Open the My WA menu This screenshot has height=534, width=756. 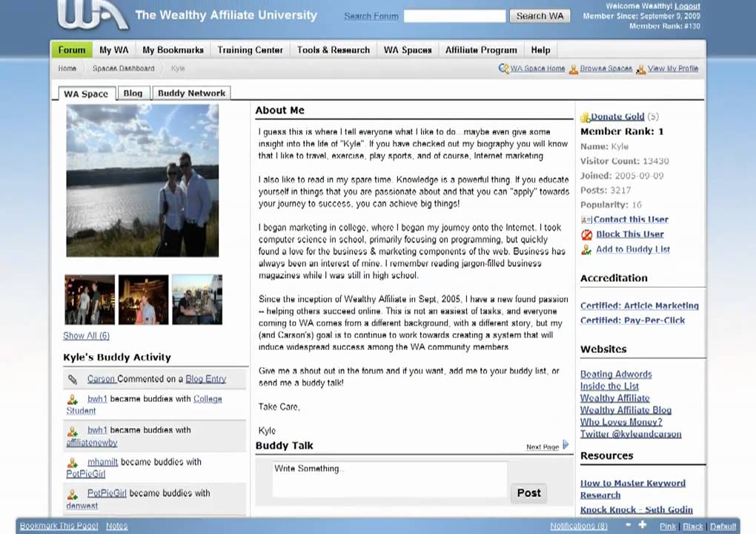point(114,50)
